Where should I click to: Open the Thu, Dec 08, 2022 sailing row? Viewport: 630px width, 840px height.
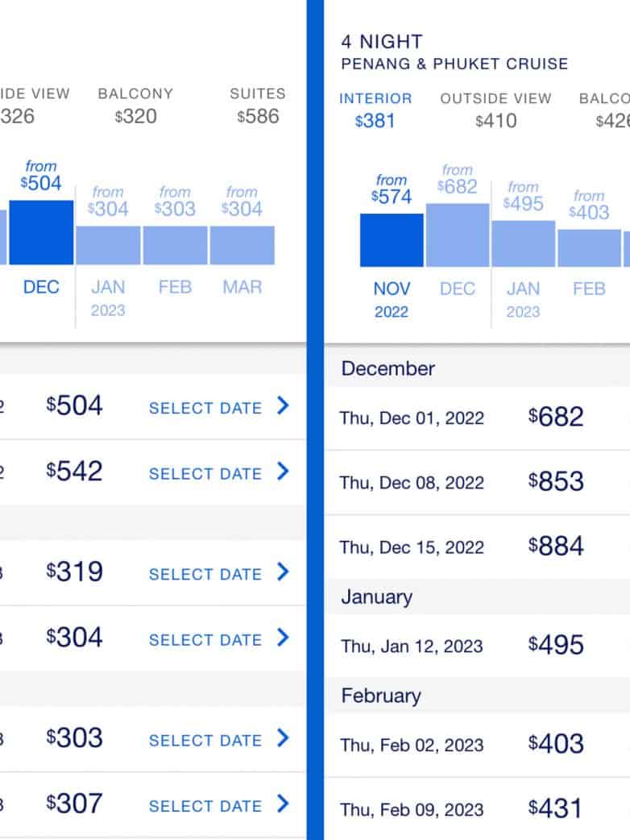477,482
